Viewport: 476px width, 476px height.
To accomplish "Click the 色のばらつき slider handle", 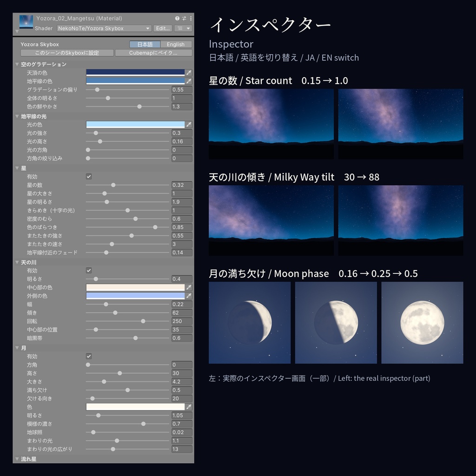I will (155, 227).
